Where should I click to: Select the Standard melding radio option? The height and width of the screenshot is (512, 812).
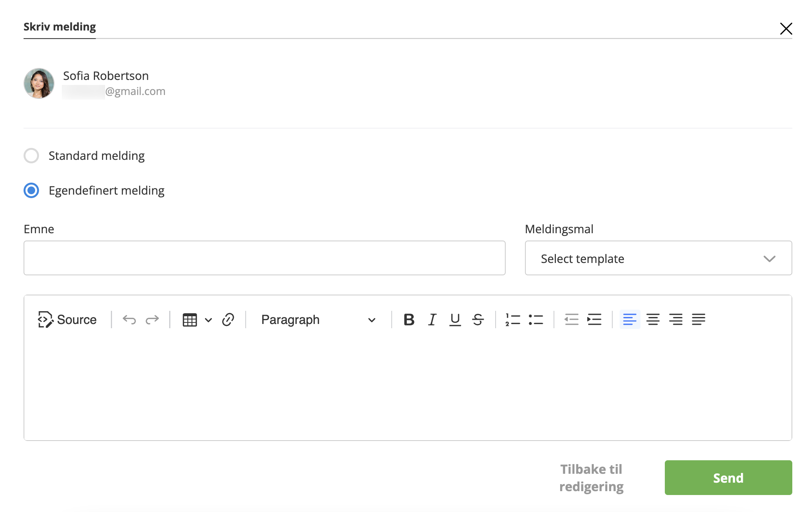31,156
